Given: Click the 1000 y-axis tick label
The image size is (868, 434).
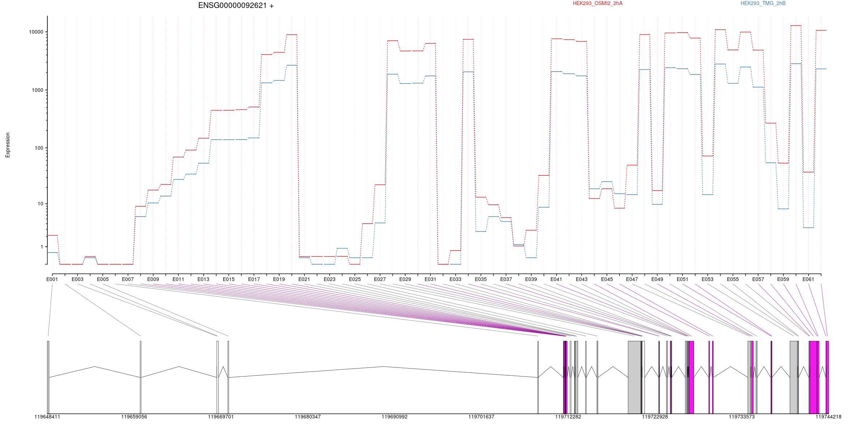Looking at the screenshot, I should point(37,90).
